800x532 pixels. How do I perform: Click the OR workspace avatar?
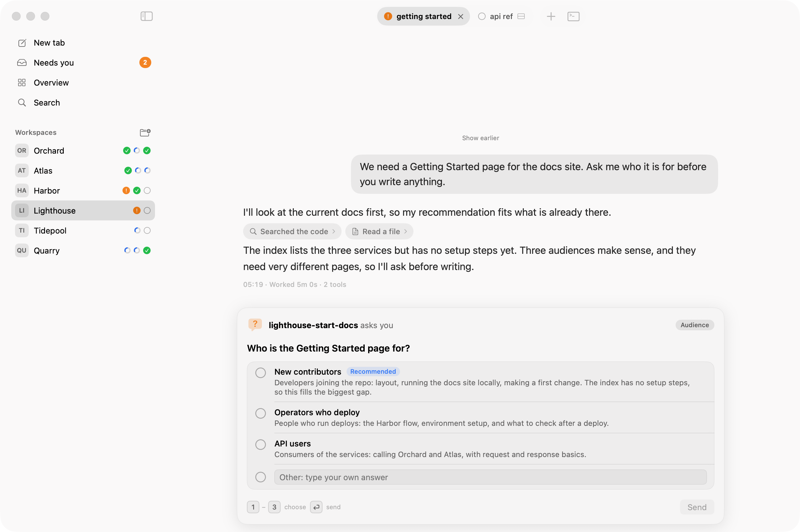(22, 151)
